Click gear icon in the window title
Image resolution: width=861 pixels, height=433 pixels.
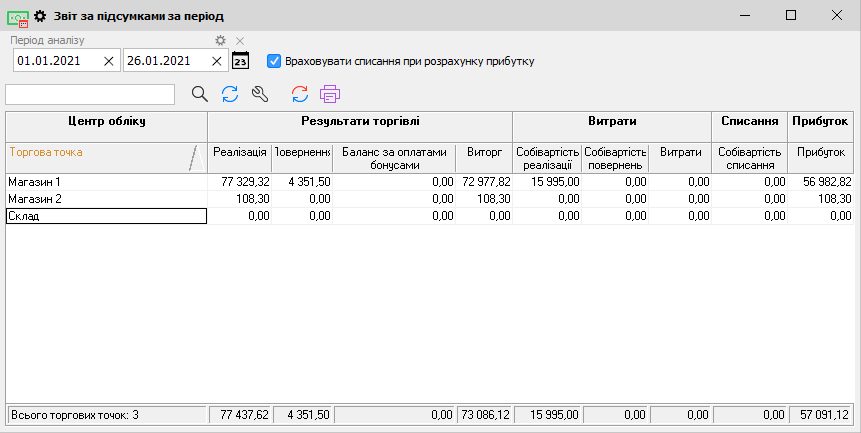(41, 16)
